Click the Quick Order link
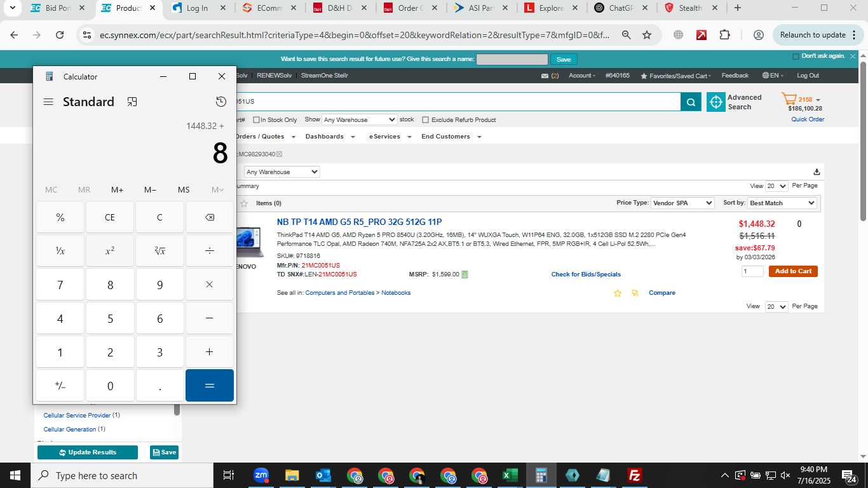 click(x=808, y=119)
